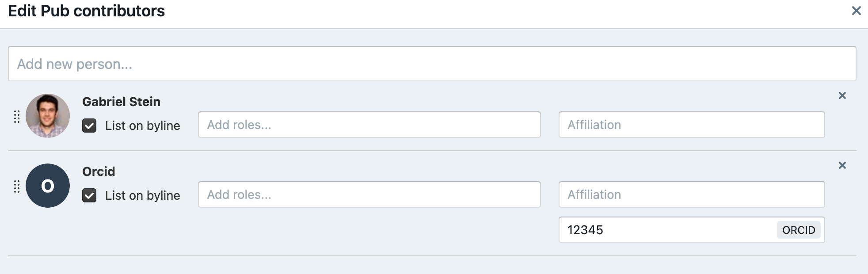Uncheck List on byline for Gabriel Stein
The height and width of the screenshot is (274, 868).
click(89, 126)
